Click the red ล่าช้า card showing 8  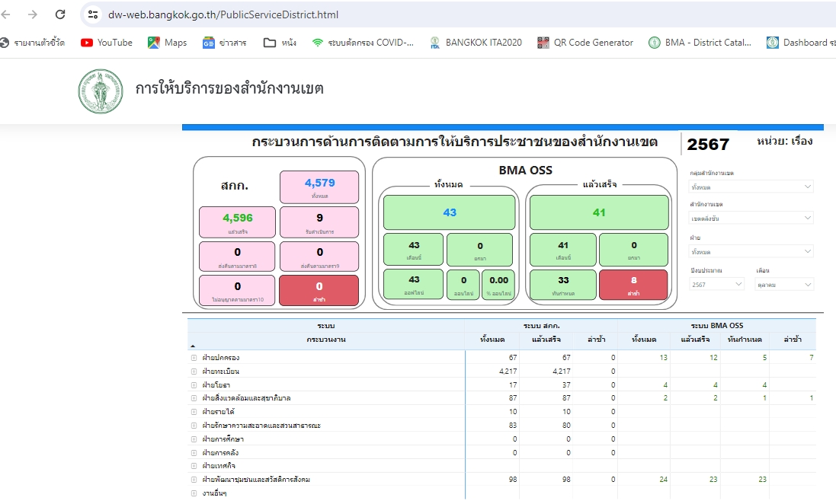[633, 285]
